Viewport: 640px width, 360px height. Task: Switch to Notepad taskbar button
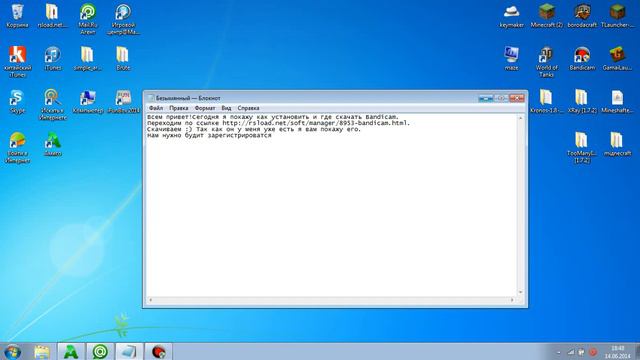pyautogui.click(x=129, y=352)
